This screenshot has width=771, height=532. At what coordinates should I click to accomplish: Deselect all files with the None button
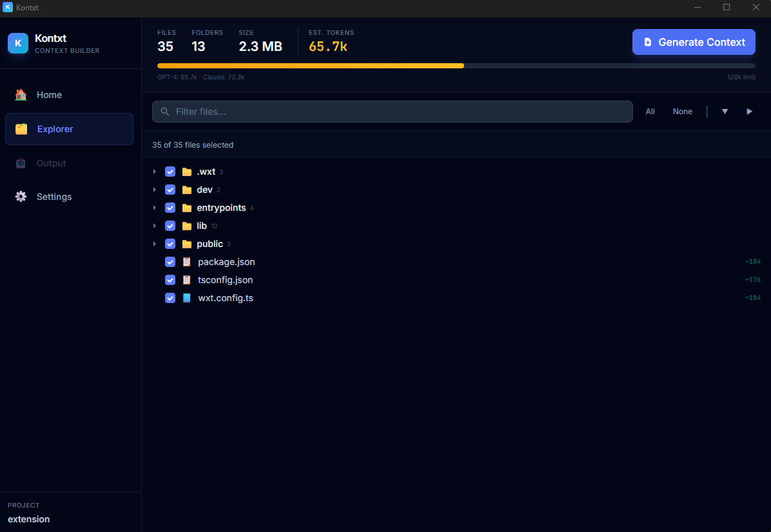coord(683,112)
